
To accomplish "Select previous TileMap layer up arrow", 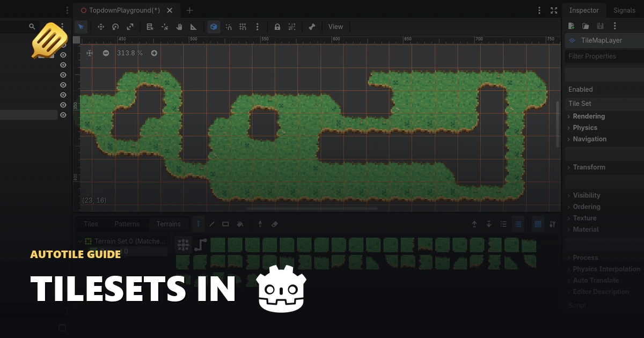I will tap(474, 224).
